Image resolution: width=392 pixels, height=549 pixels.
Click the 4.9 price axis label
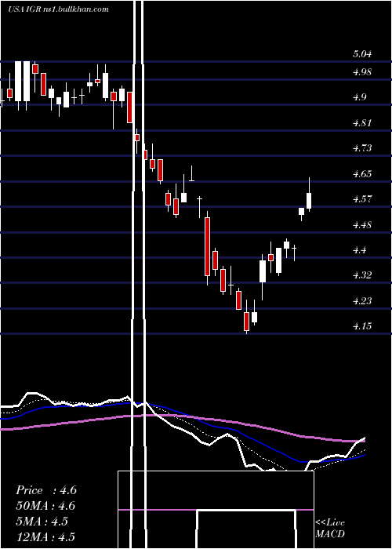coord(359,97)
